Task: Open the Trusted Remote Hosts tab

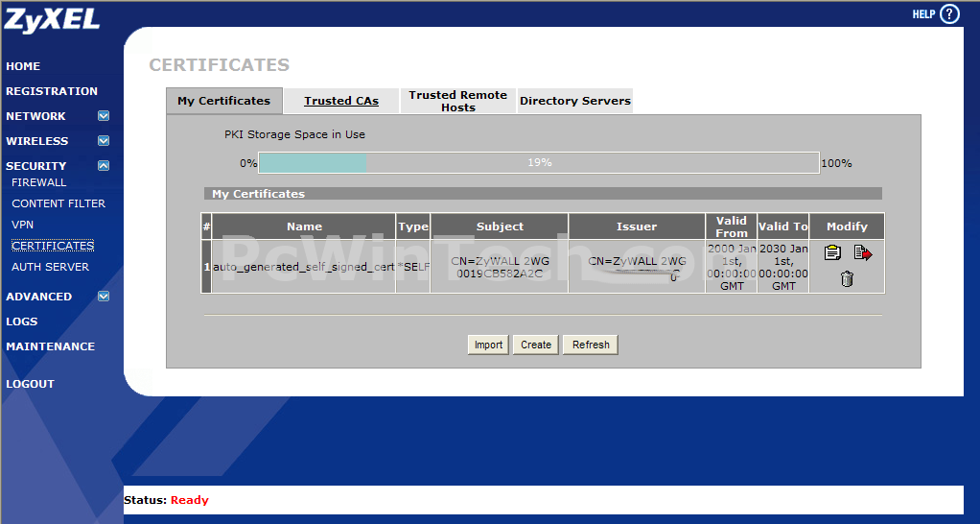Action: [458, 101]
